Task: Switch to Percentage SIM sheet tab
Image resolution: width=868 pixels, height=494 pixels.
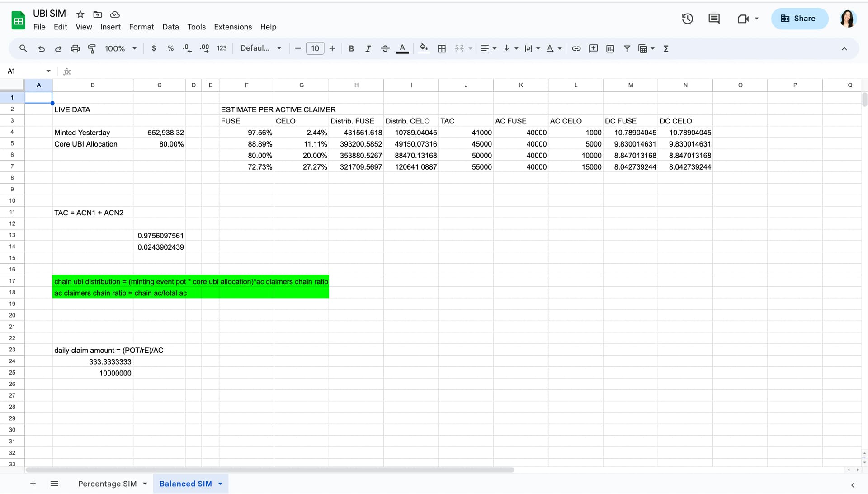Action: click(107, 484)
